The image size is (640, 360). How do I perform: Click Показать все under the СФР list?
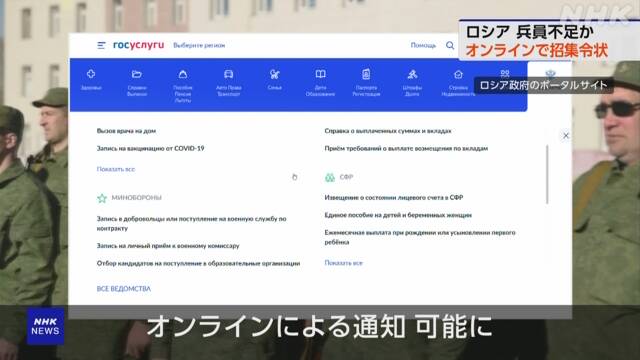point(343,263)
